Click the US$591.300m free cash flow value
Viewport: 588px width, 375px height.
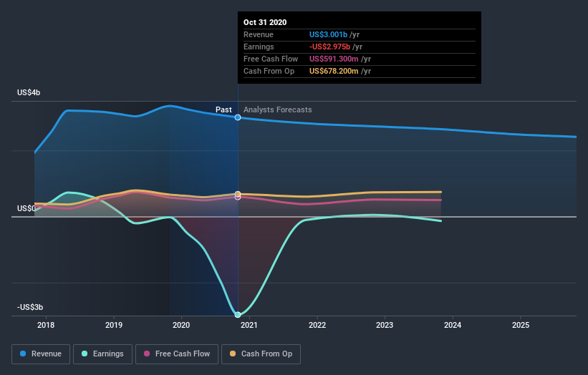coord(334,59)
